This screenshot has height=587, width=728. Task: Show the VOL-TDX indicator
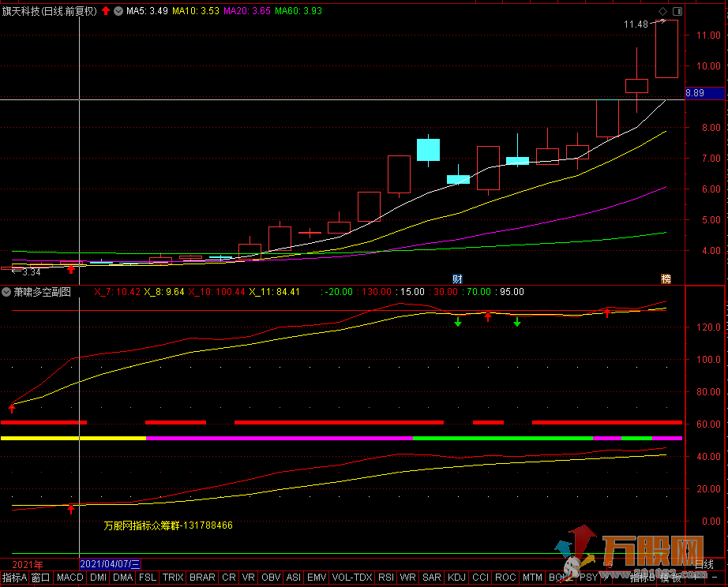point(352,578)
